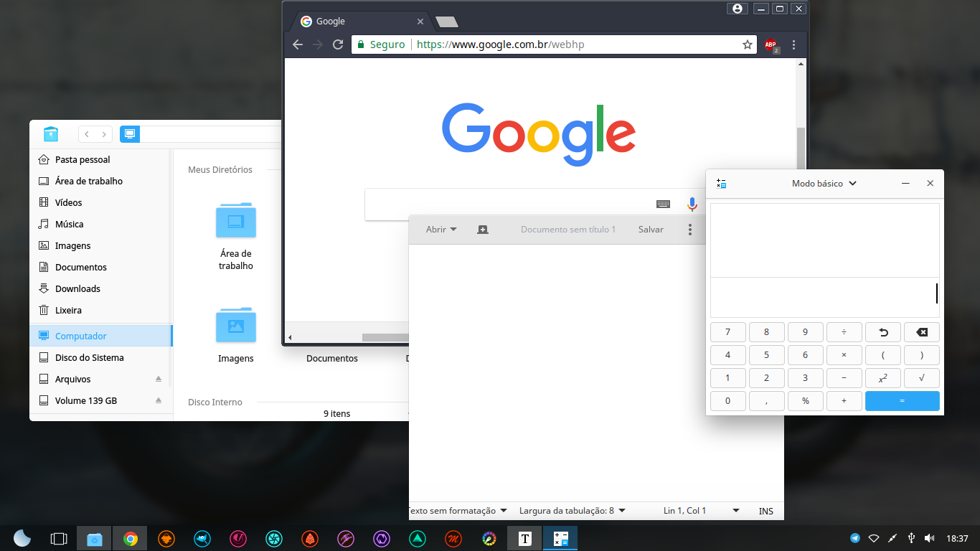The image size is (980, 551).
Task: Click the blue equals button
Action: point(903,401)
